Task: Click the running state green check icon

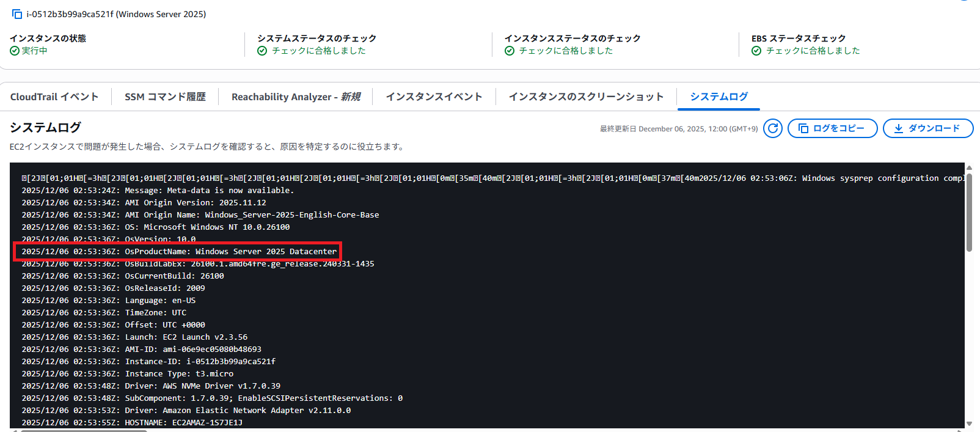Action: (15, 51)
